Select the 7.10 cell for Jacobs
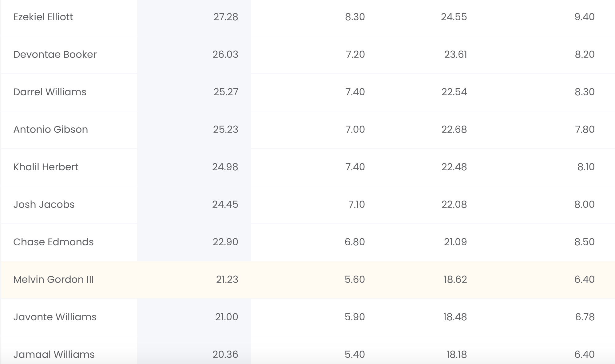 click(x=357, y=204)
